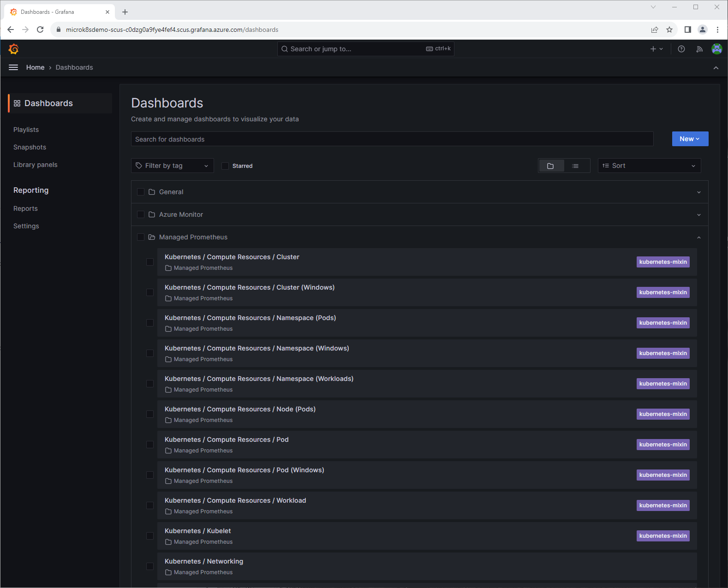Select the General folder checkbox

coord(141,192)
